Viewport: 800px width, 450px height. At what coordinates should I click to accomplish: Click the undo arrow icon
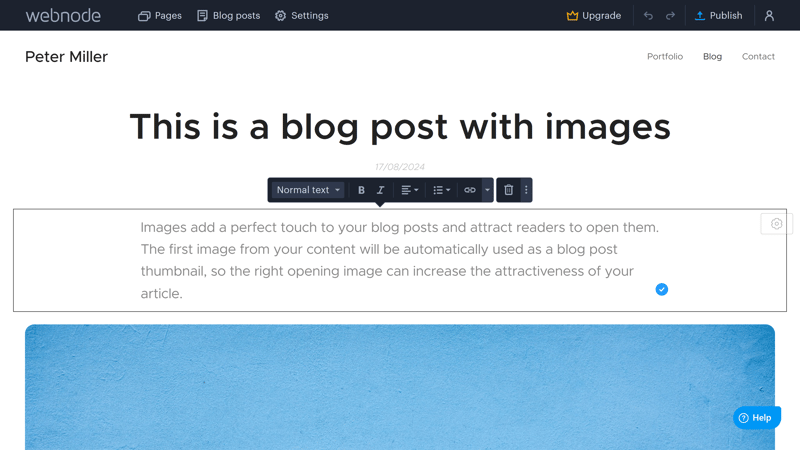click(648, 16)
